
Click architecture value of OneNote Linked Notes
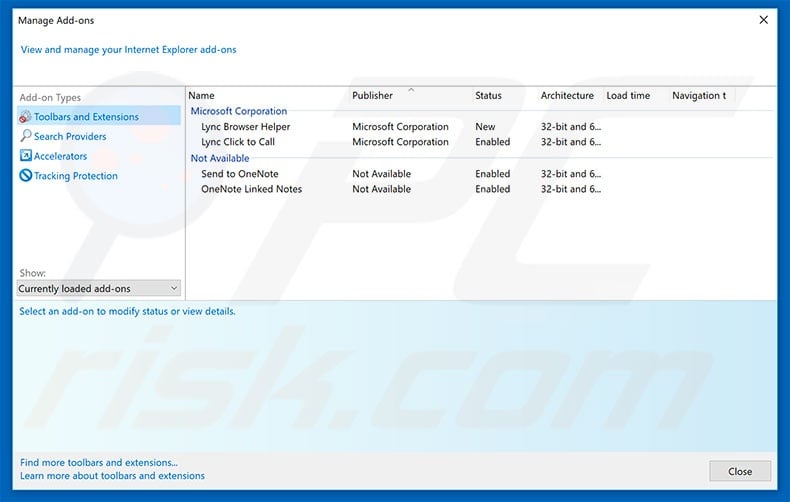point(571,189)
